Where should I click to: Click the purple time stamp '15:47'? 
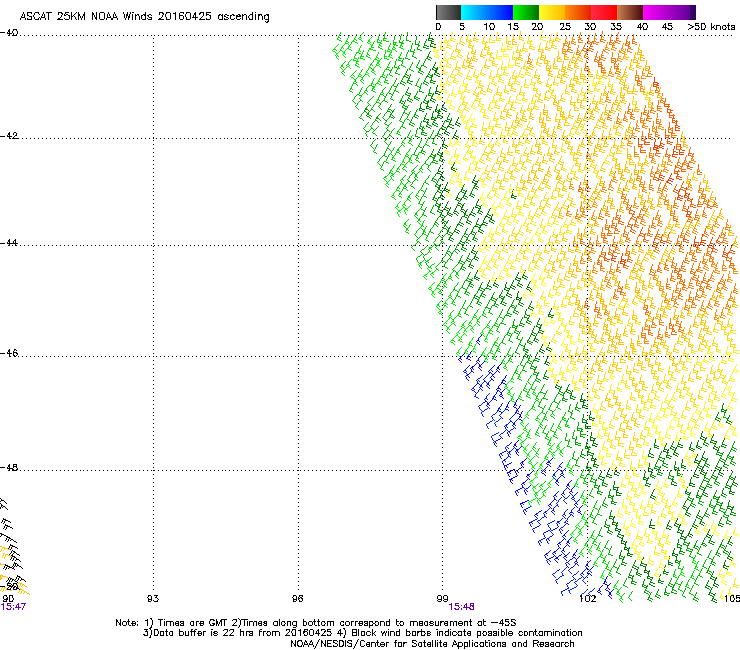point(13,607)
